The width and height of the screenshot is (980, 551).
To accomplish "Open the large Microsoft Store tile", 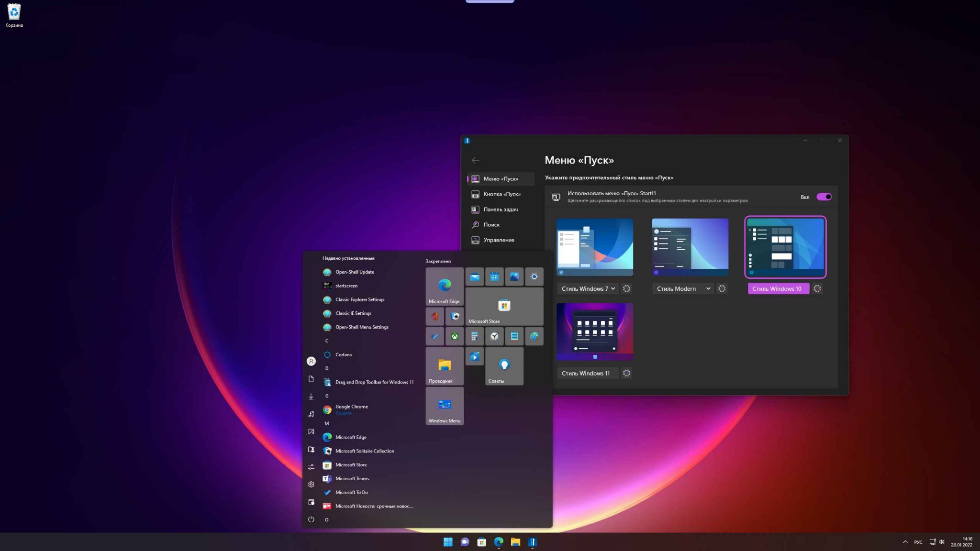I will (x=504, y=307).
